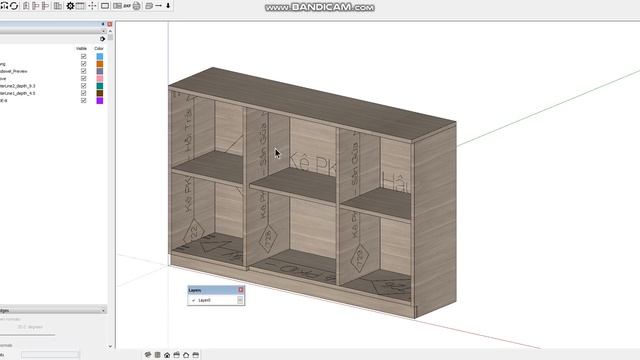640x360 pixels.
Task: Click the DXF export toolbar icon
Action: (x=127, y=6)
